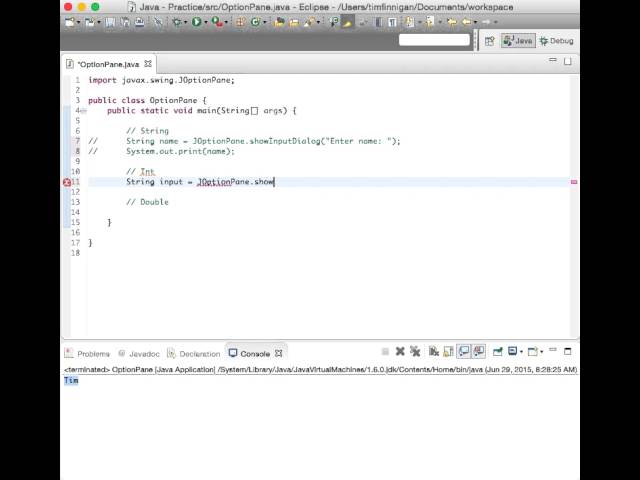
Task: Close the OptionPane.java editor tab
Action: [148, 64]
